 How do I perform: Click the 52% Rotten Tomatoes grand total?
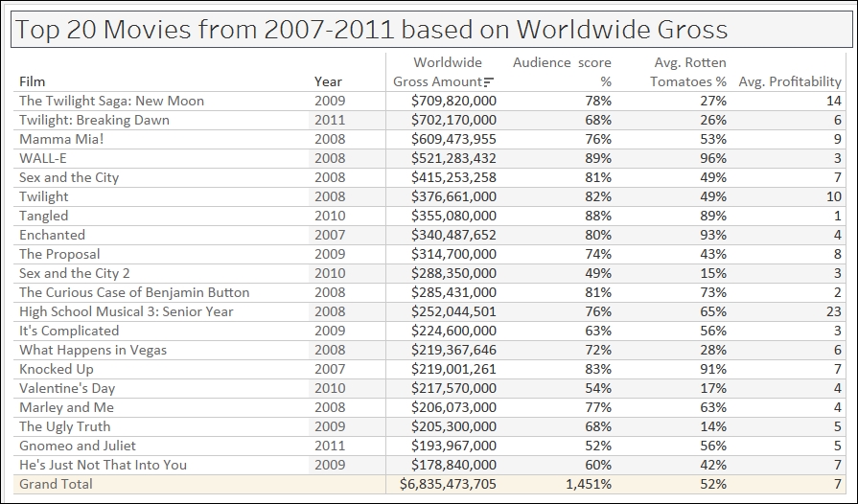[x=713, y=484]
